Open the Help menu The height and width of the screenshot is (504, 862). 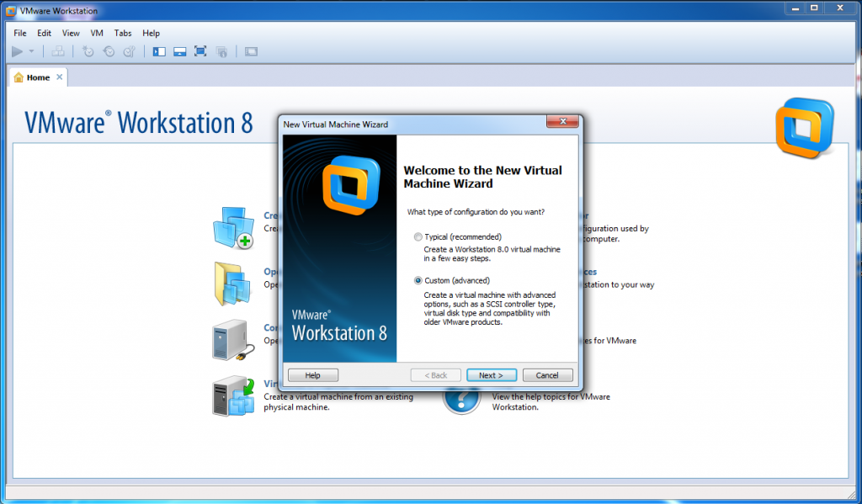pos(151,33)
